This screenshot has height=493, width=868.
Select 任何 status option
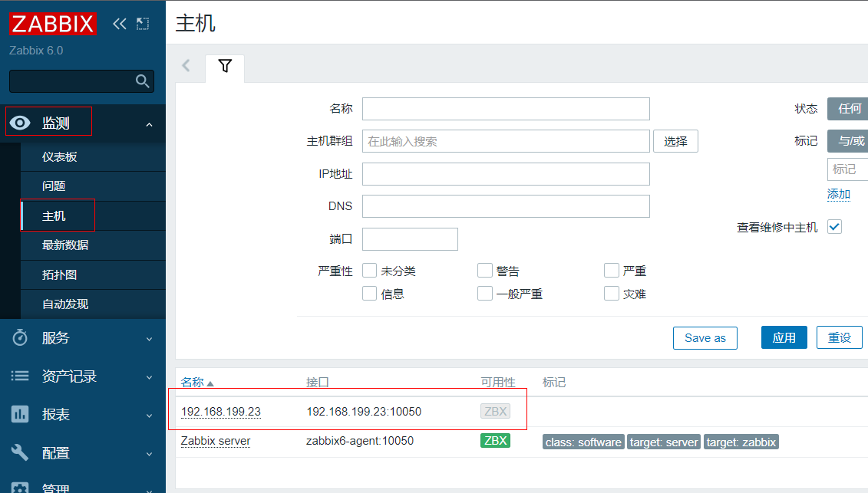click(848, 108)
